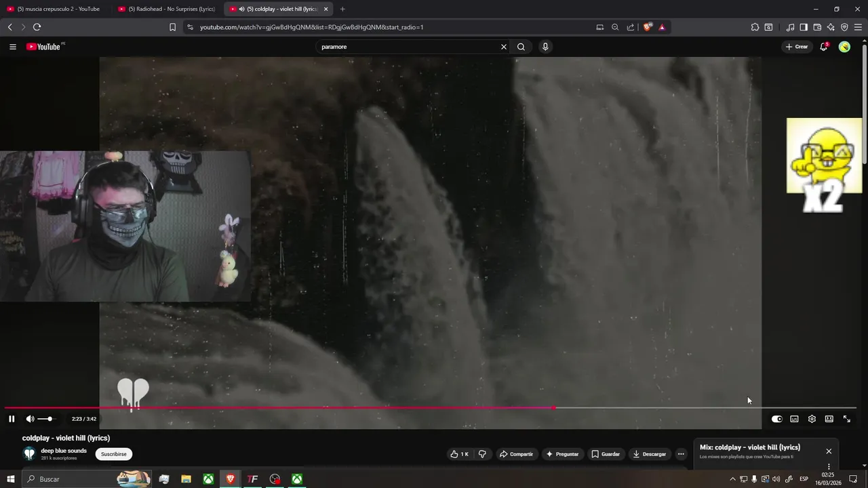Image resolution: width=868 pixels, height=488 pixels.
Task: Open Brave Rewards triangle icon
Action: pos(662,27)
